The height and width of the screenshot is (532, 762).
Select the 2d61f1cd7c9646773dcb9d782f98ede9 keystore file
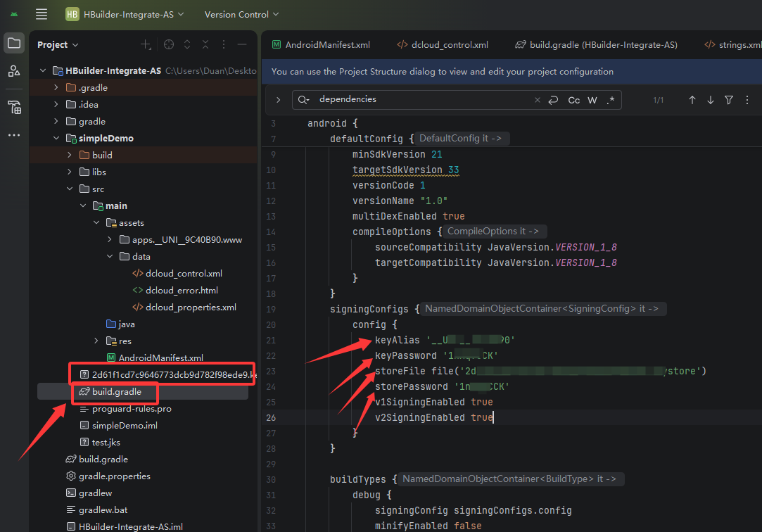tap(168, 374)
